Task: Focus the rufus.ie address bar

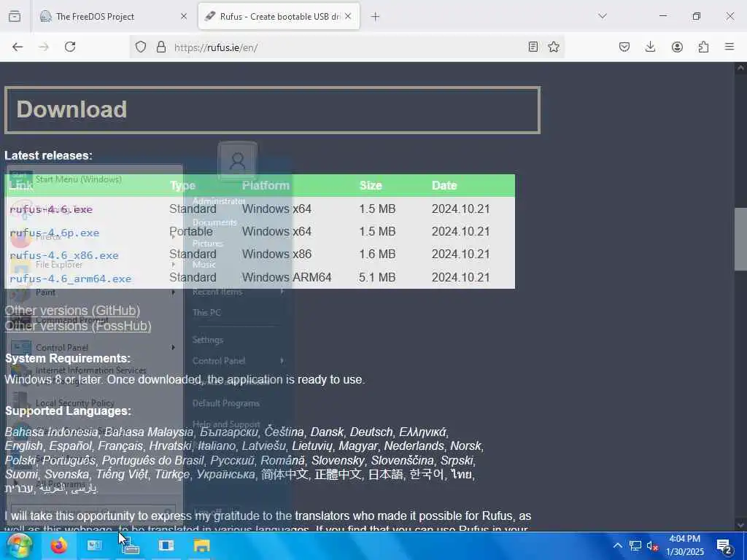Action: 348,47
